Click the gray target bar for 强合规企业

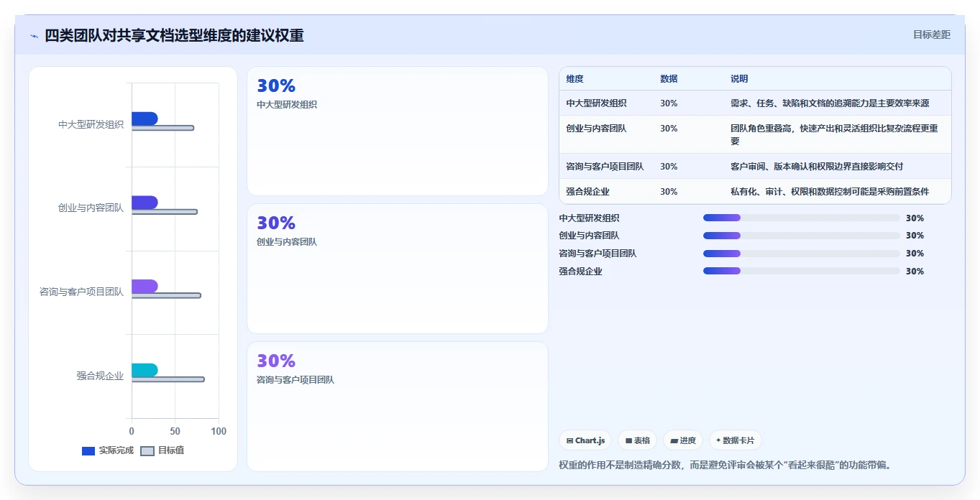168,379
